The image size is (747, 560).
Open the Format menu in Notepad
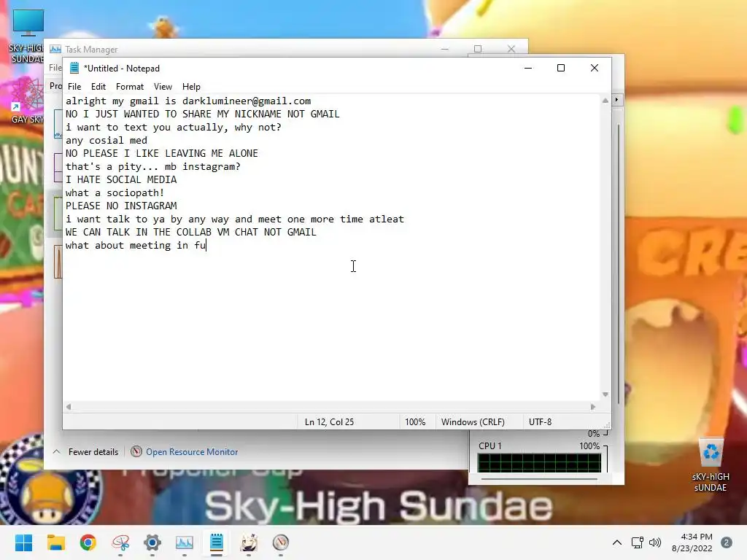point(130,87)
